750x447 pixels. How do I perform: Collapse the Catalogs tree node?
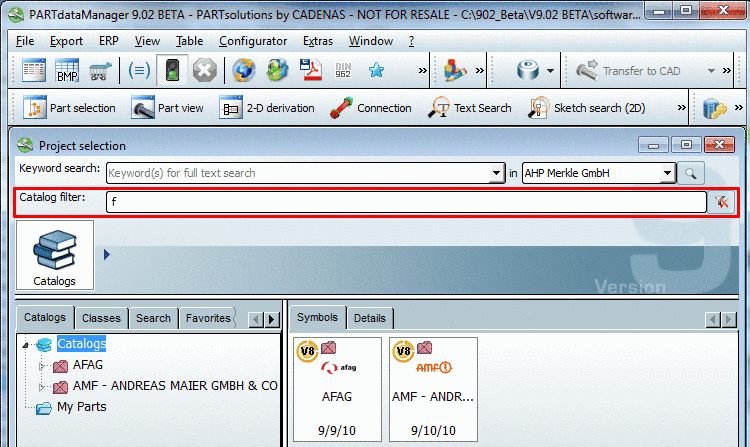[26, 344]
